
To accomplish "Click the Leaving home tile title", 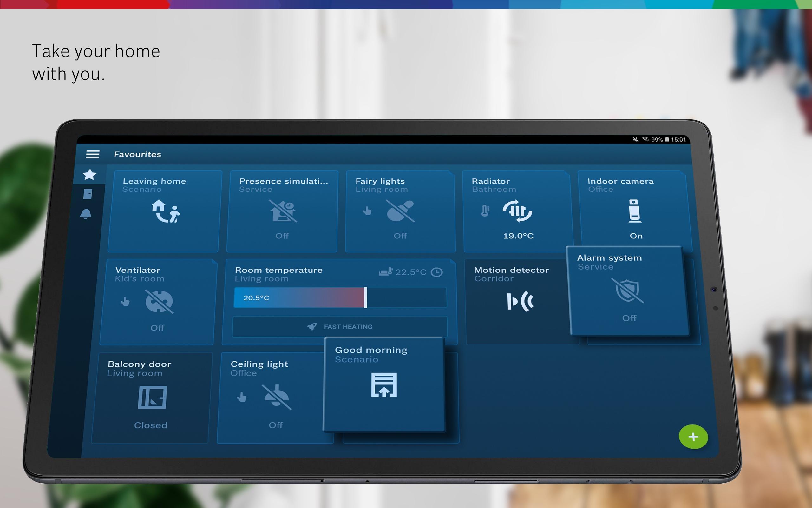I will tap(154, 181).
